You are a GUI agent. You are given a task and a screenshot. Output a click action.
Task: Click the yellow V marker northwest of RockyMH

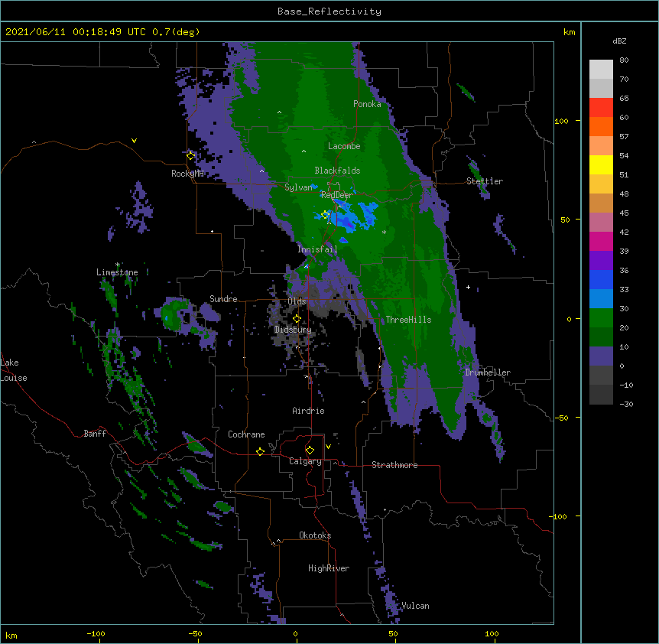pos(134,141)
